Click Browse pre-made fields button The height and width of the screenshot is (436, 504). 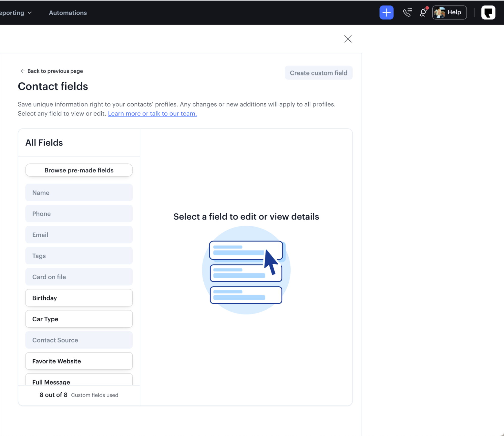pos(79,170)
